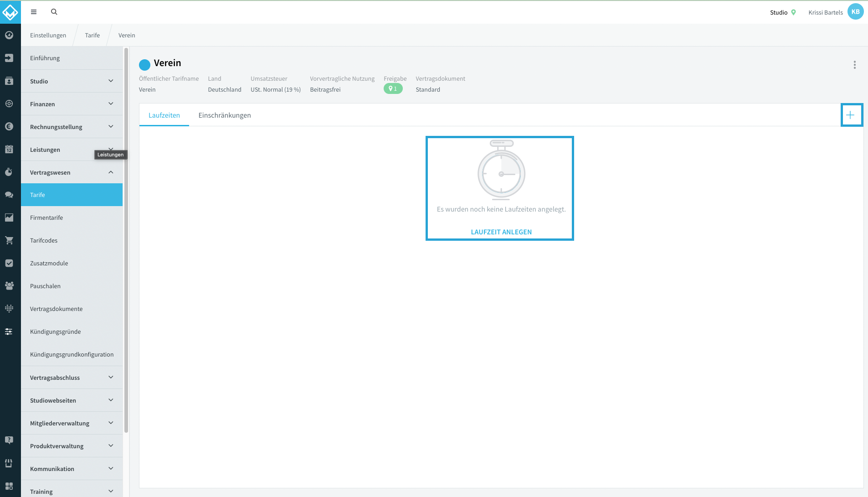Click the LAUFZEIT ANLEGEN link
Screen dimensions: 868x497
tap(501, 232)
